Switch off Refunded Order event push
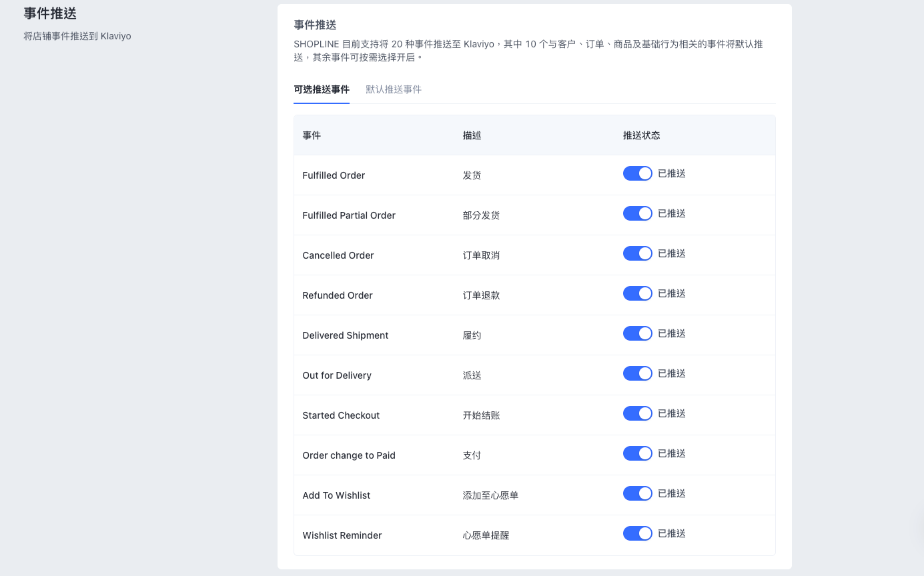The image size is (924, 576). click(x=637, y=293)
